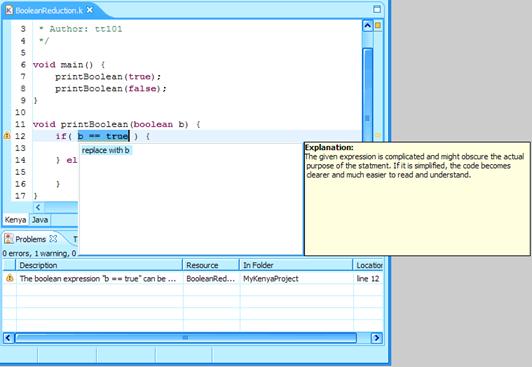Switch to the Kenya tab

click(x=15, y=220)
